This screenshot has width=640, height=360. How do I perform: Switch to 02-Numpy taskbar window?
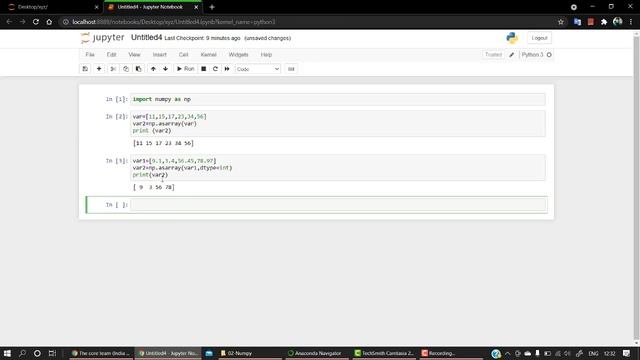[x=250, y=353]
